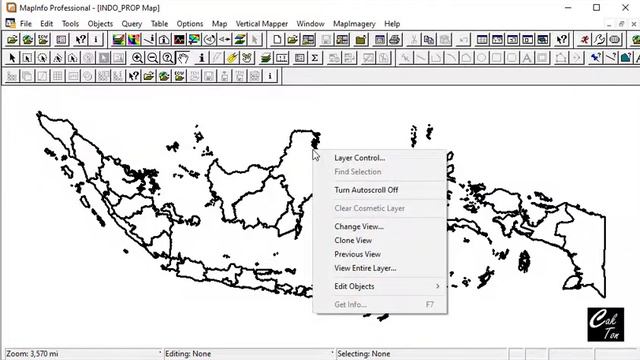Activate the Zoom Out magnifier tool
This screenshot has height=360, width=640.
pyautogui.click(x=152, y=58)
